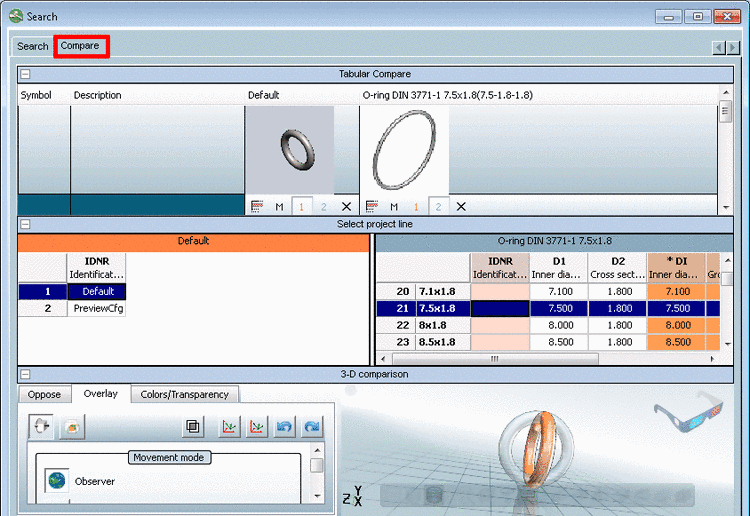Click the orange Default panel header
The height and width of the screenshot is (516, 750).
pos(194,241)
